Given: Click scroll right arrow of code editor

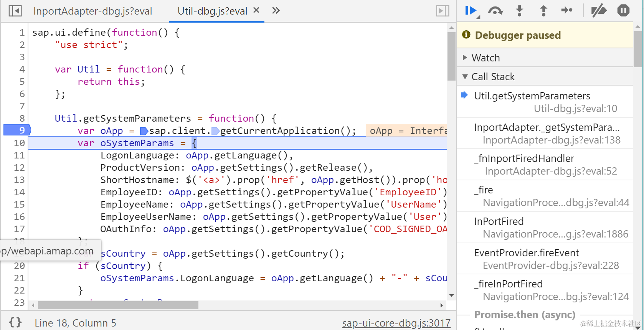Looking at the screenshot, I should pos(441,305).
